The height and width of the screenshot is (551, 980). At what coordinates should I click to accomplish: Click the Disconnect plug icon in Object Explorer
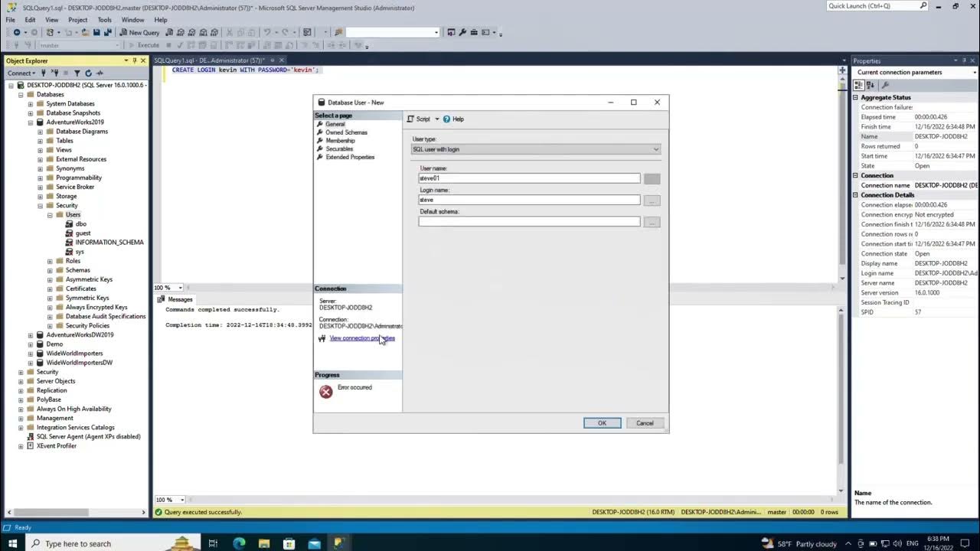click(54, 73)
